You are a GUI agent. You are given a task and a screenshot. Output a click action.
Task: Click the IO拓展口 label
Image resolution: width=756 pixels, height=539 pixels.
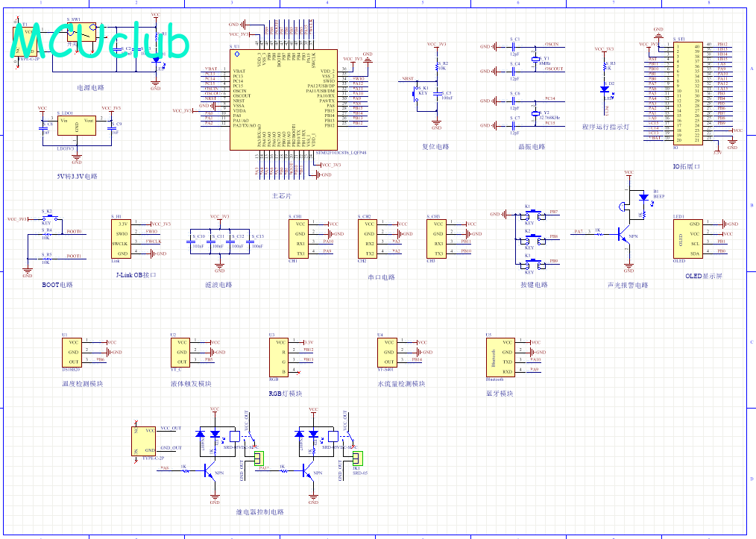click(687, 166)
